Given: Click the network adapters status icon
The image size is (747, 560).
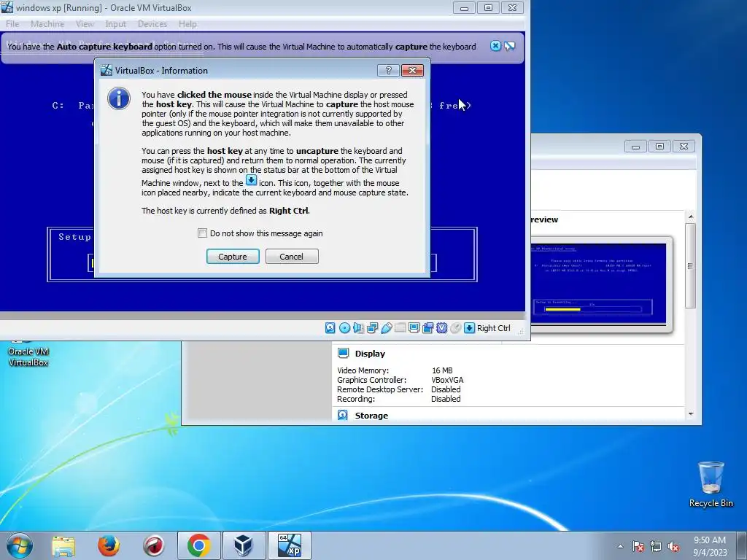Looking at the screenshot, I should pyautogui.click(x=373, y=327).
